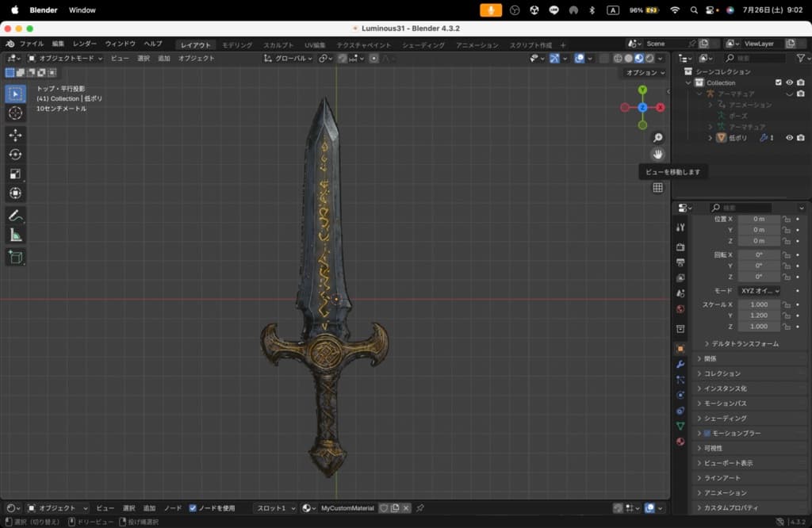
Task: Select the Cursor tool in toolbar
Action: tap(15, 113)
